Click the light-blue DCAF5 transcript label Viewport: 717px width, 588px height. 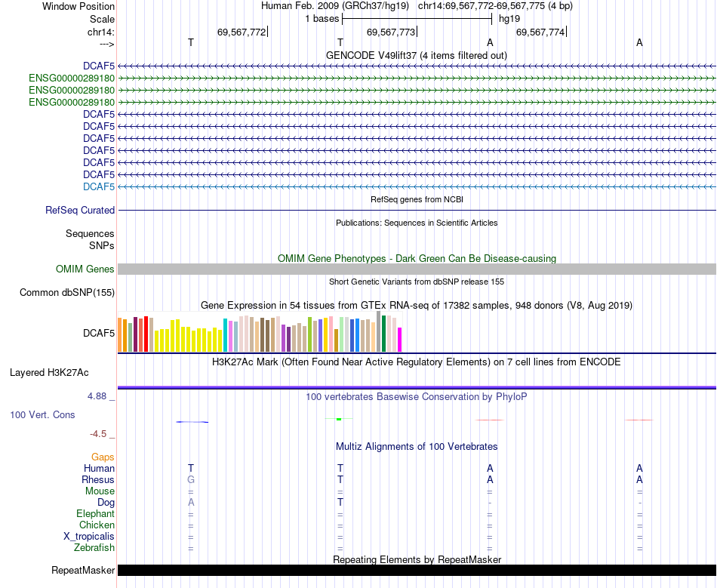coord(99,186)
